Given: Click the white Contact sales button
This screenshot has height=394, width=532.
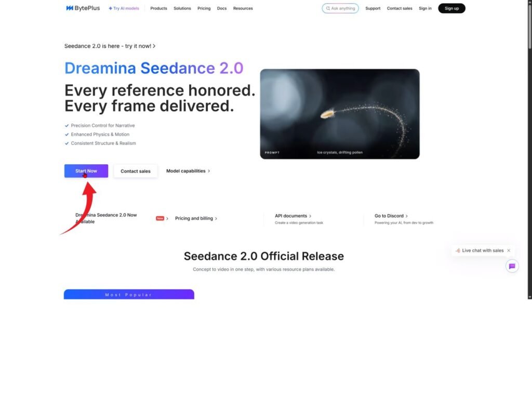Looking at the screenshot, I should [136, 171].
